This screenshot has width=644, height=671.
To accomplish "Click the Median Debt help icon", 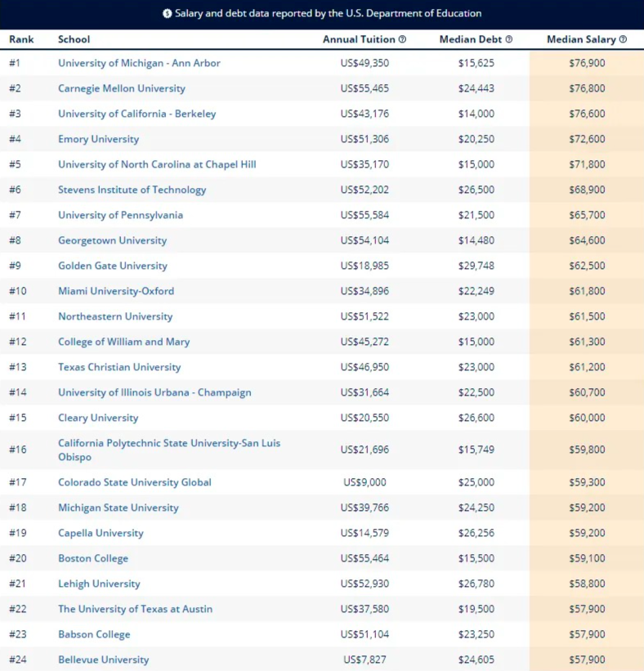I will point(509,39).
